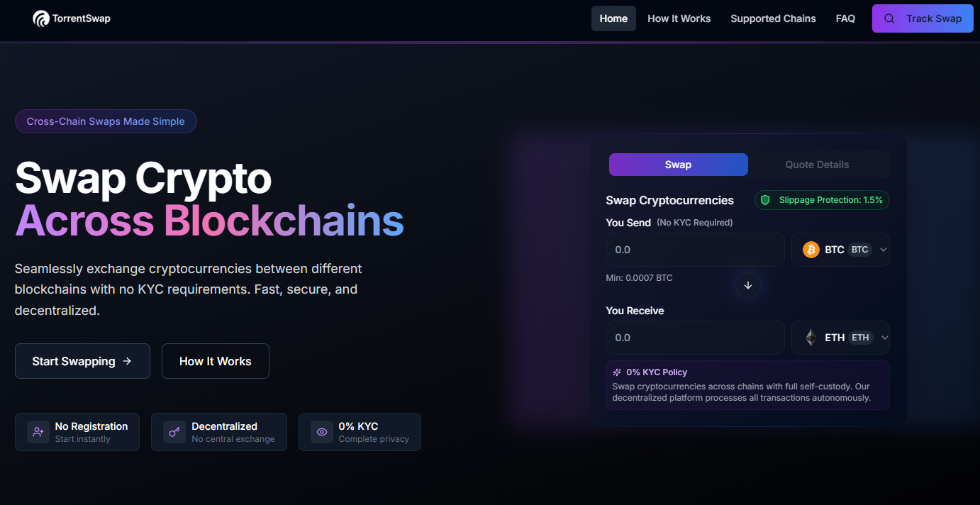Click the Ethereum icon in You Receive selector
Viewport: 980px width, 505px height.
click(x=810, y=337)
